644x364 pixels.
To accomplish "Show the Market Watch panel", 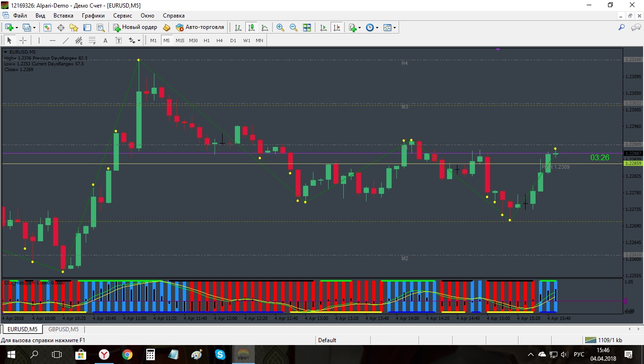I will click(x=47, y=27).
